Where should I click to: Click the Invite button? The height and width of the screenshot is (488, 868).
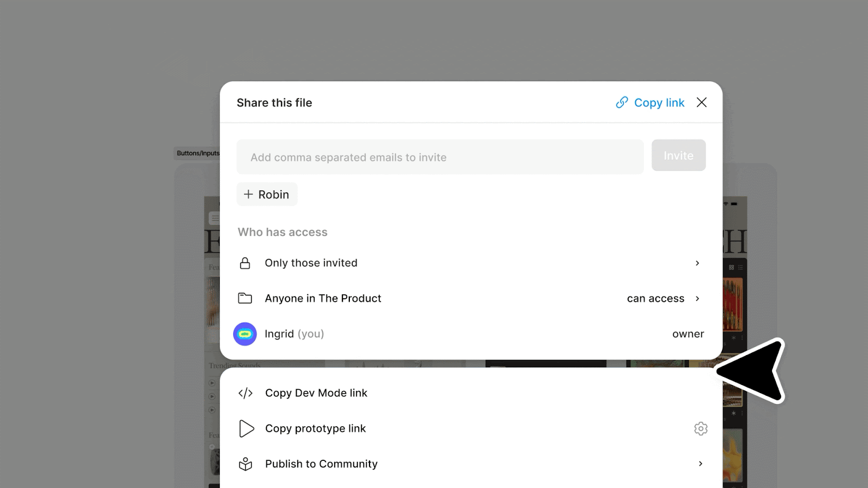pos(678,156)
